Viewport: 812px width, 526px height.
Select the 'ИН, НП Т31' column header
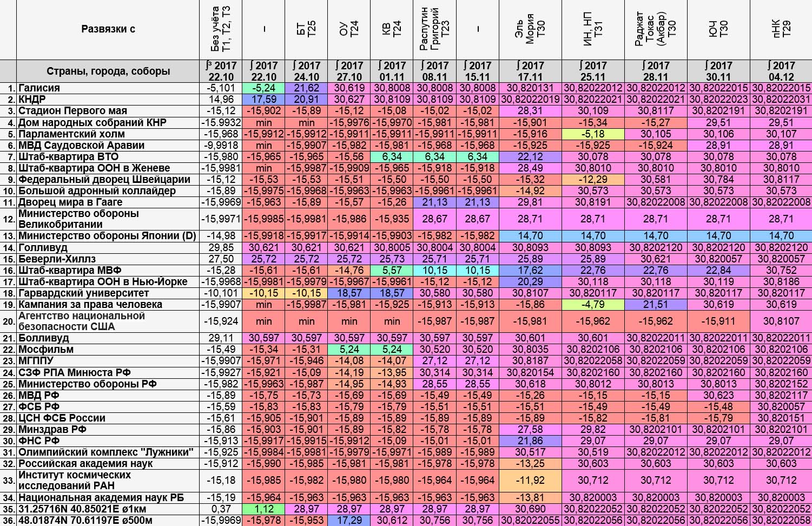point(593,29)
